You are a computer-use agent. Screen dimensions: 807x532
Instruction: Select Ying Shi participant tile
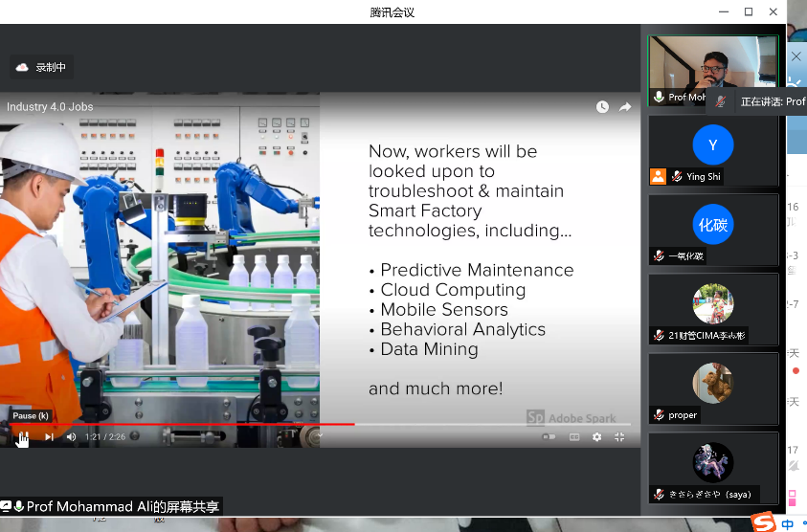coord(713,150)
